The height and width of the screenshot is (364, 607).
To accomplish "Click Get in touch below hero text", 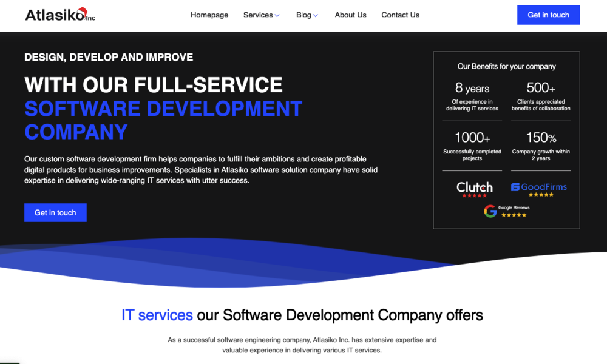I will [x=55, y=212].
